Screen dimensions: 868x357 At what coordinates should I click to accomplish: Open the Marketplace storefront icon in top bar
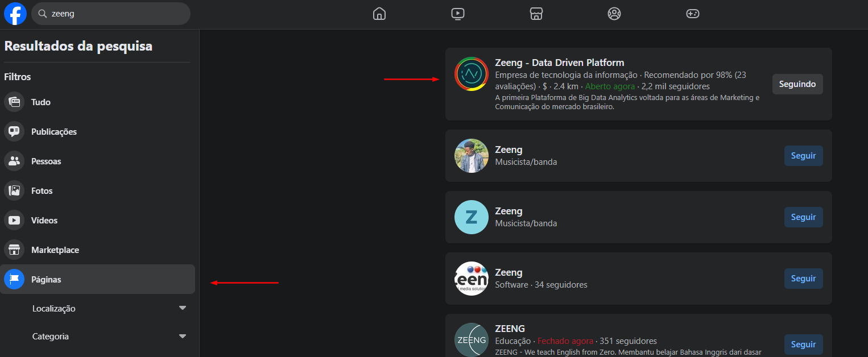click(x=536, y=14)
